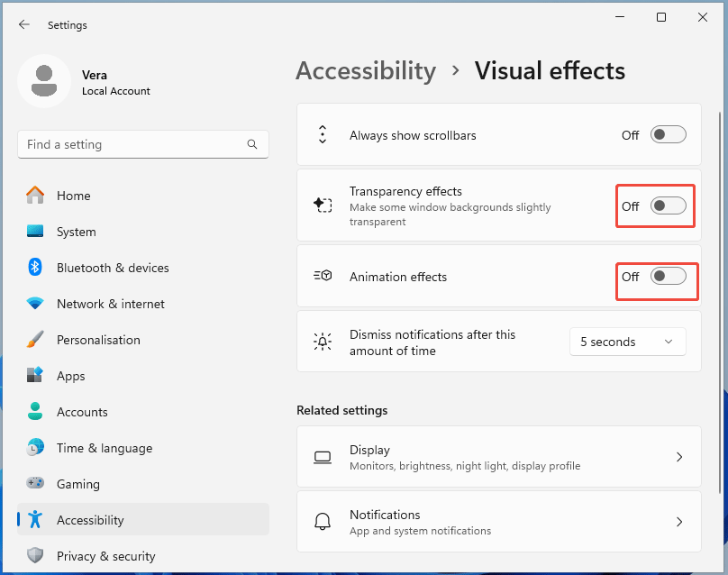Toggle Always show scrollbars switch
Screen dimensions: 728x575
point(668,135)
